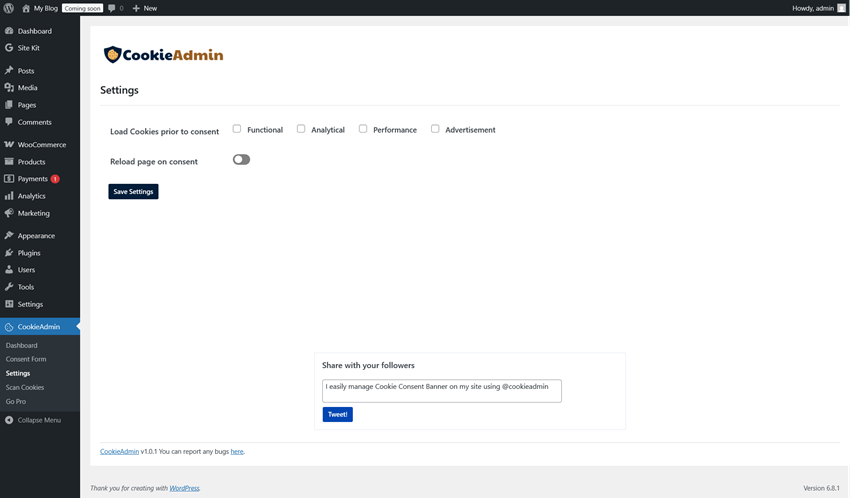850x498 pixels.
Task: Click the CookieAdmin shield logo
Action: pos(112,55)
